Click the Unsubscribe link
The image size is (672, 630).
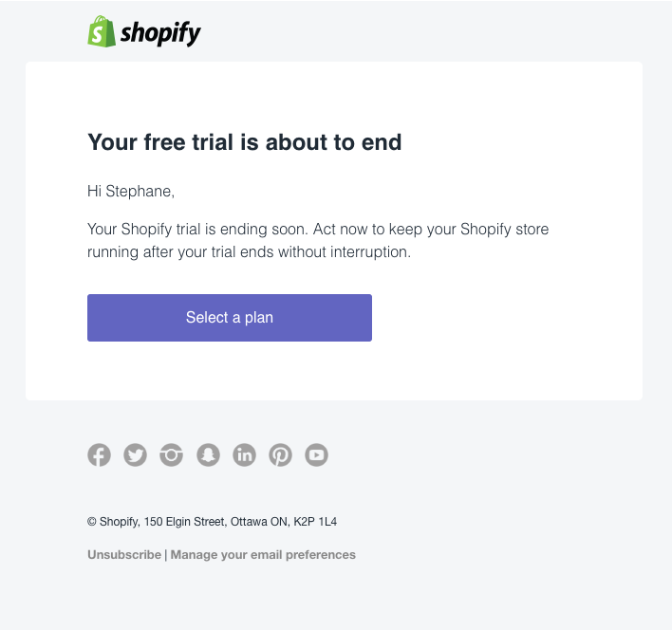point(124,554)
